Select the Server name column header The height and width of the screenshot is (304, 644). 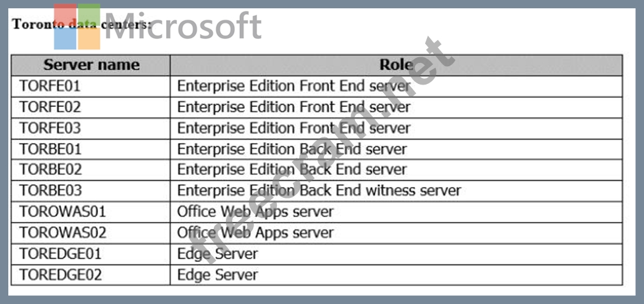tap(91, 65)
